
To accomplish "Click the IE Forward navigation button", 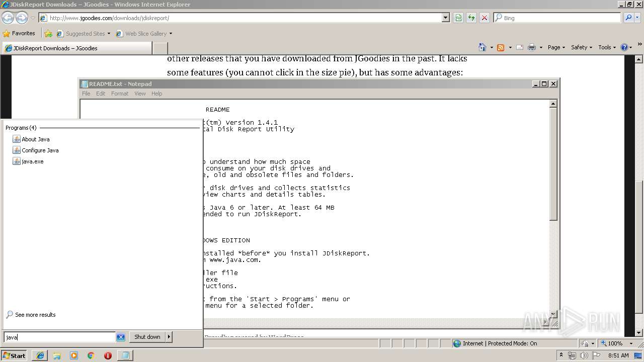I will pos(22,18).
